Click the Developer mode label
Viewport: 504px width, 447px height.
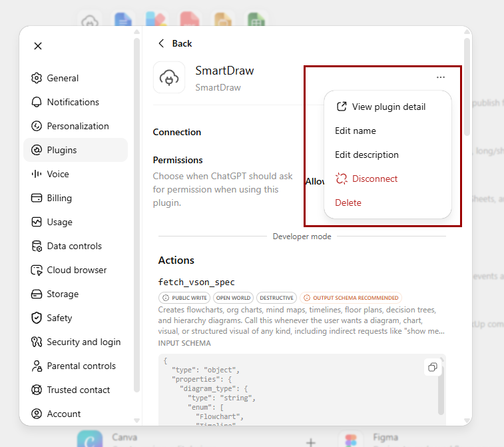coord(302,236)
